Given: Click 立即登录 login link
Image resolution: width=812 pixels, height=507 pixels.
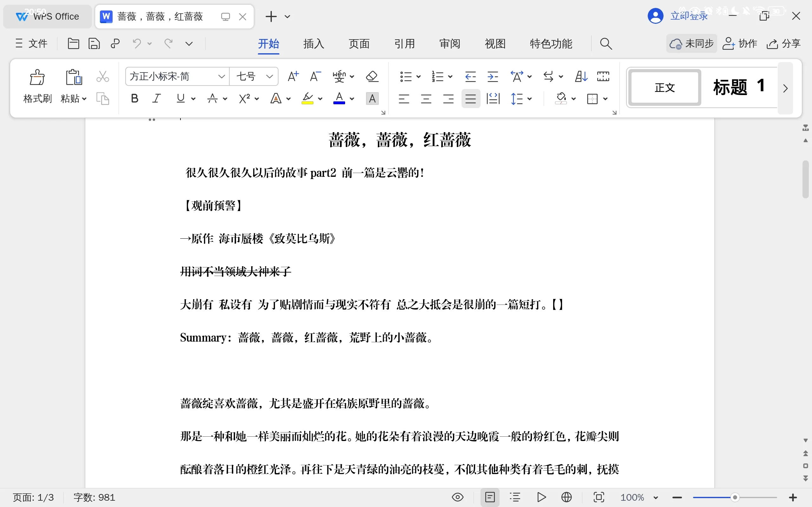Looking at the screenshot, I should pyautogui.click(x=689, y=16).
